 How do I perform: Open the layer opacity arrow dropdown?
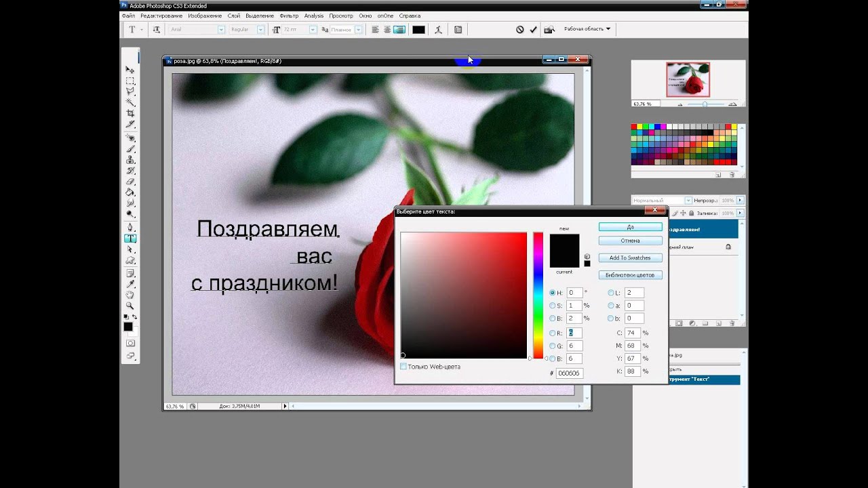click(x=741, y=201)
